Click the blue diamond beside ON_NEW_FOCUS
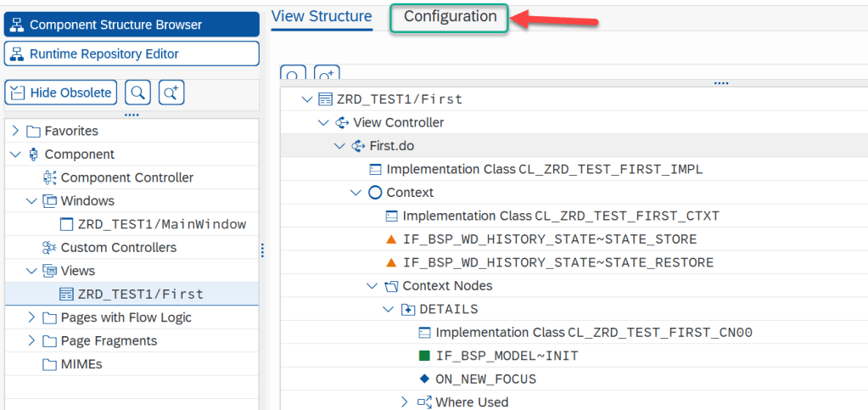868x410 pixels. [424, 379]
